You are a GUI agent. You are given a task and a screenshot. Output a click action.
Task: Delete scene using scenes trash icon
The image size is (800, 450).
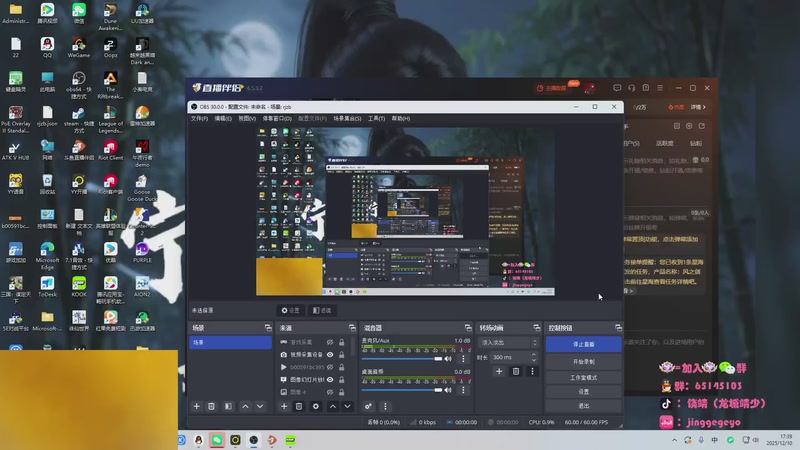click(x=211, y=406)
